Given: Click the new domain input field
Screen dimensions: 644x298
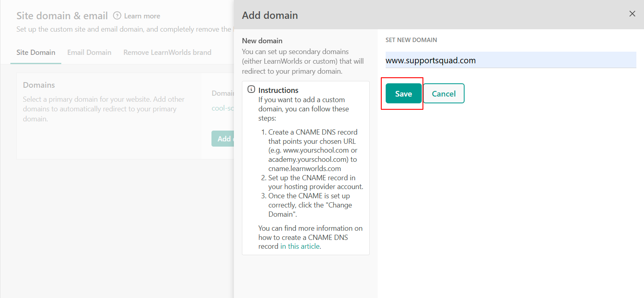Looking at the screenshot, I should [x=511, y=60].
